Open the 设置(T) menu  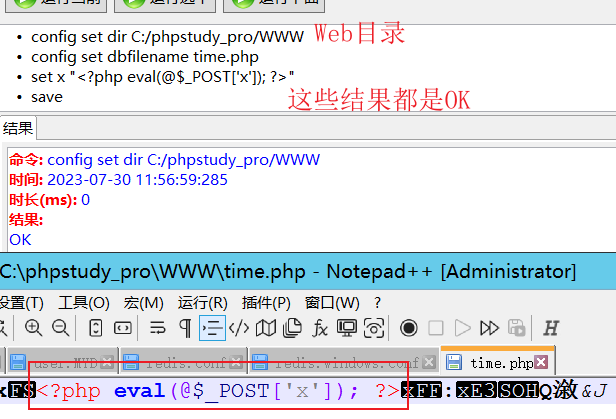point(21,303)
